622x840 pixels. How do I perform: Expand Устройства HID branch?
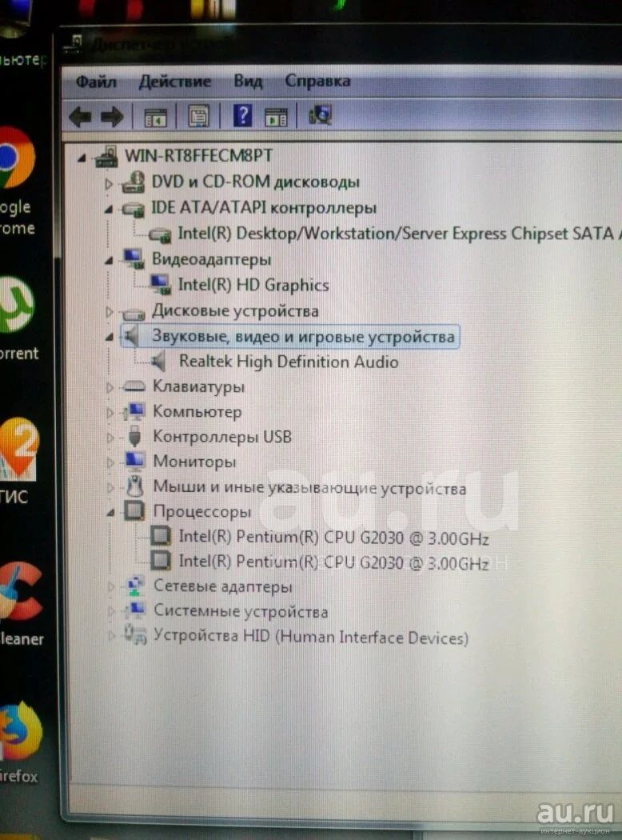111,636
